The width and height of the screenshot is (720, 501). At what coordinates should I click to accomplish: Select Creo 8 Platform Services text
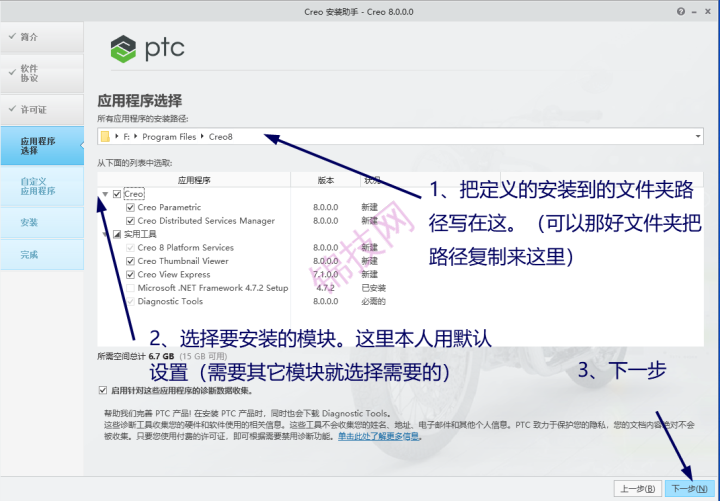186,248
